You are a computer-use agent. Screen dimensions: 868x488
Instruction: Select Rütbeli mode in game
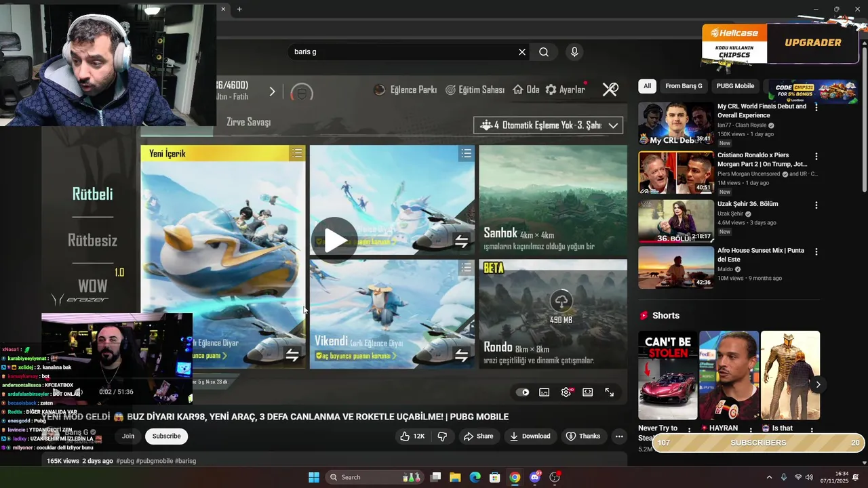[93, 194]
